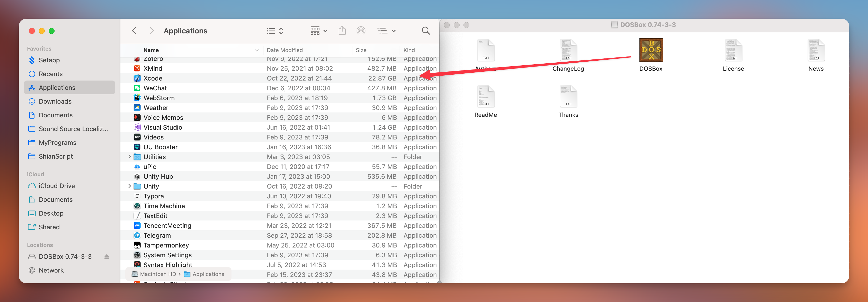Viewport: 868px width, 302px height.
Task: Open ShianScript in the sidebar
Action: [69, 157]
